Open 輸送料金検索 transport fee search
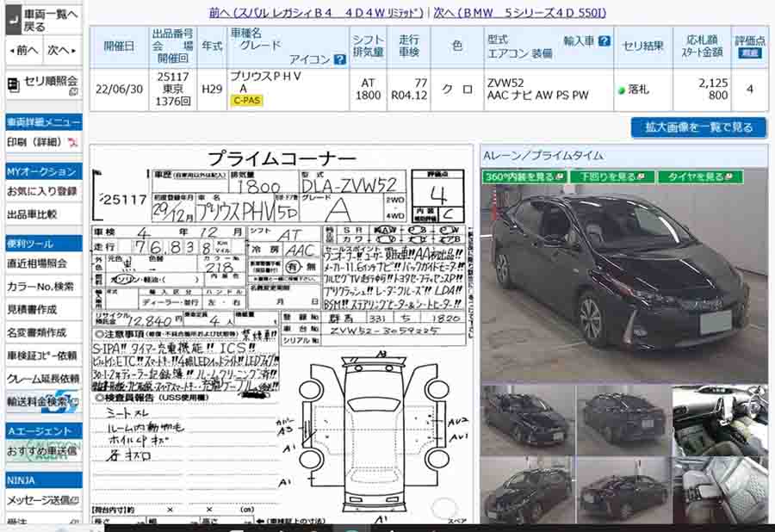Screen dimensions: 775x532 tap(43, 402)
